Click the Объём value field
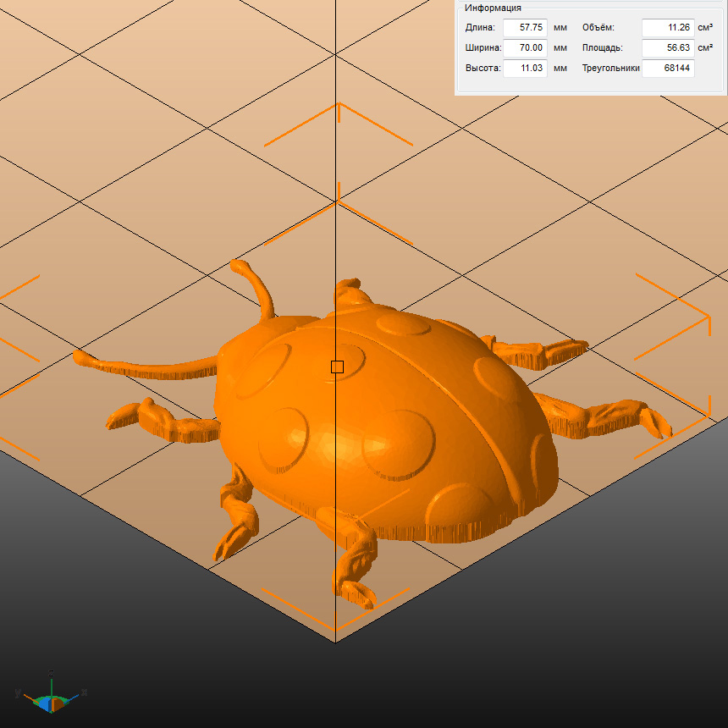Viewport: 728px width, 728px height. (668, 28)
